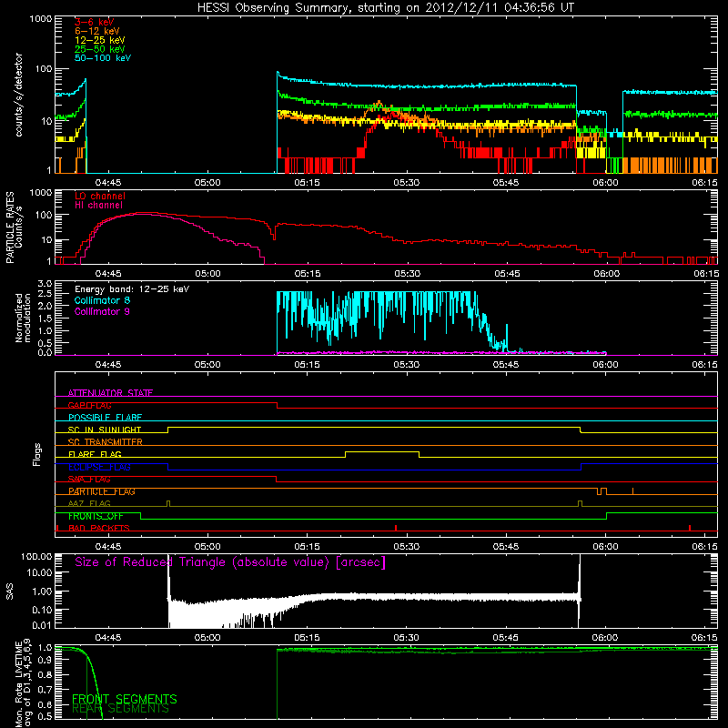Select the 6-12 keV legend entry
Viewport: 728px width, 728px height.
point(96,31)
